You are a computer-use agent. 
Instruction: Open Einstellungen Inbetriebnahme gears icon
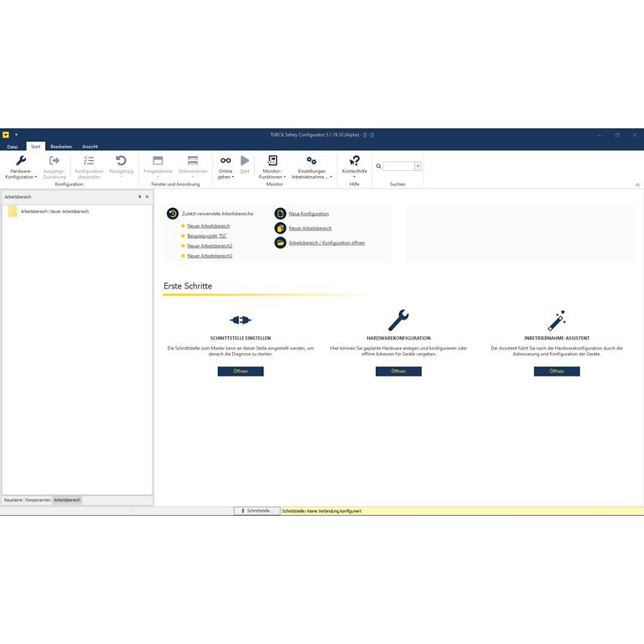pos(311,160)
